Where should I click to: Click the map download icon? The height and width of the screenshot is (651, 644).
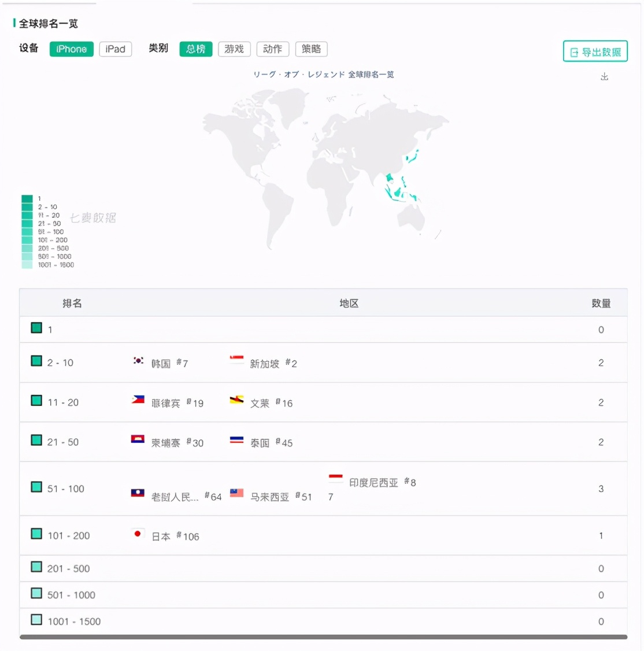pos(605,77)
